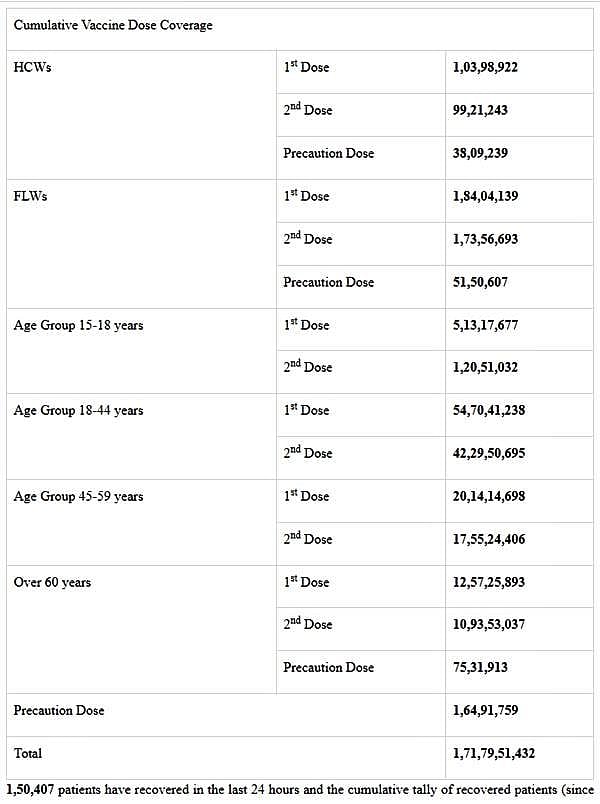Select the Age Group 45-59 years label
The height and width of the screenshot is (804, 600).
[x=78, y=496]
